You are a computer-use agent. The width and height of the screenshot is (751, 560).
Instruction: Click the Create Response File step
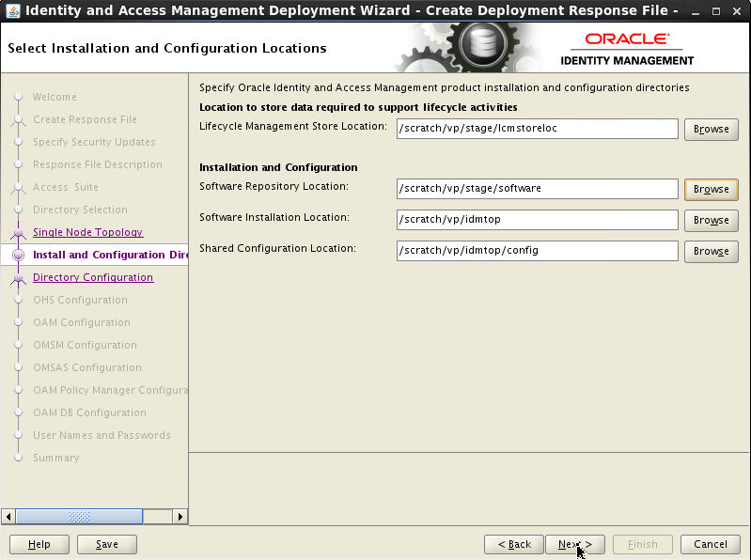tap(85, 119)
